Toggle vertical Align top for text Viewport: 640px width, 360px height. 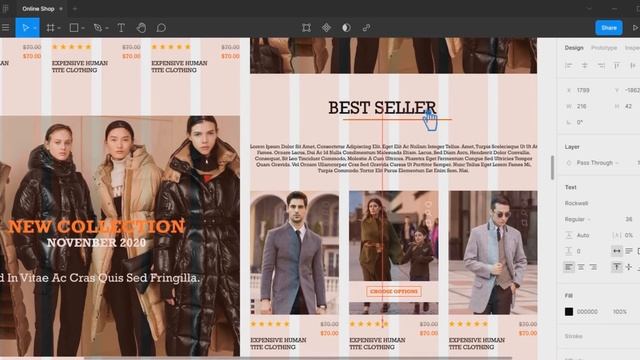point(617,267)
